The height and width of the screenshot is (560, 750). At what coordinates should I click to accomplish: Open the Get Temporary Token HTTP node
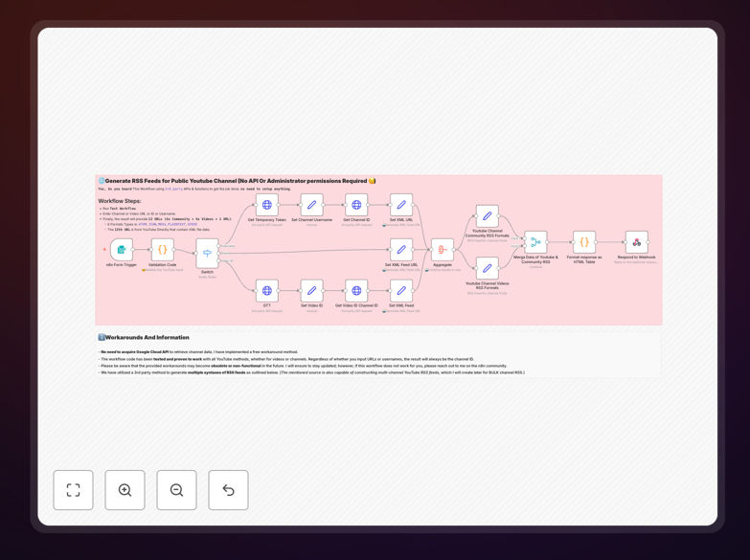point(267,205)
